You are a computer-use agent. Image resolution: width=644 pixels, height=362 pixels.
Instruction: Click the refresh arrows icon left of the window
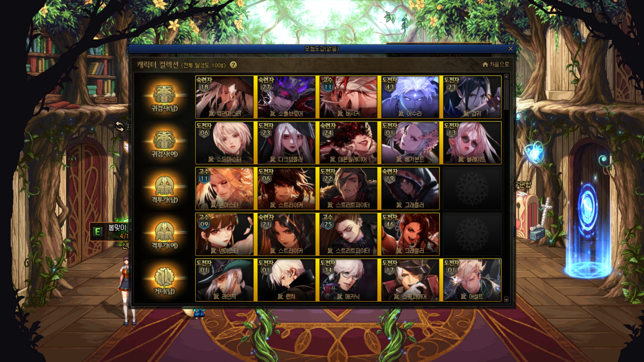pos(120,126)
